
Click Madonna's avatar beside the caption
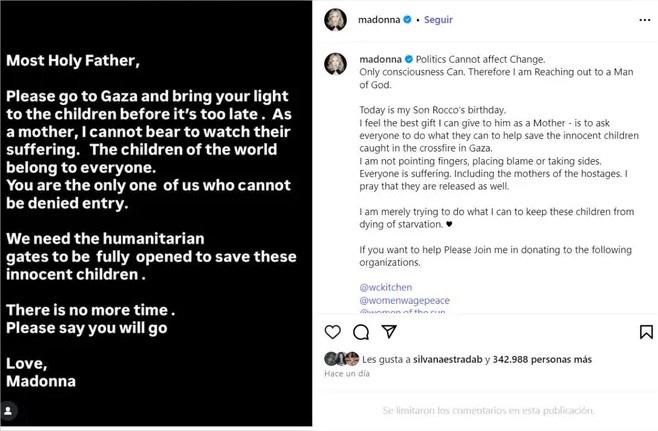pyautogui.click(x=334, y=62)
